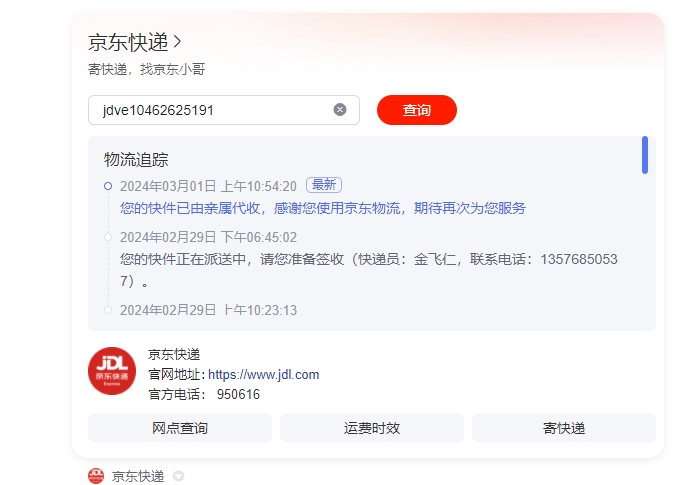Click the timestamp 2024年03月01日 上午10:54:20

coord(208,186)
